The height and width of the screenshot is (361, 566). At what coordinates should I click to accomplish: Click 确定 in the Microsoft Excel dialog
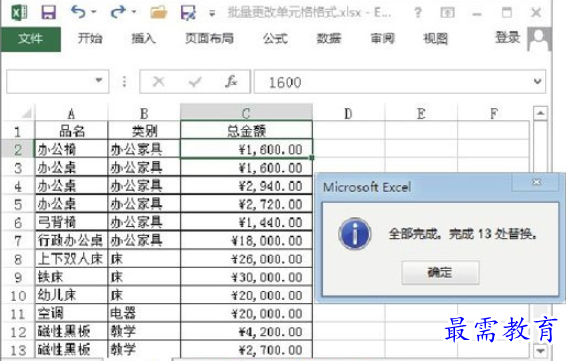pos(440,273)
